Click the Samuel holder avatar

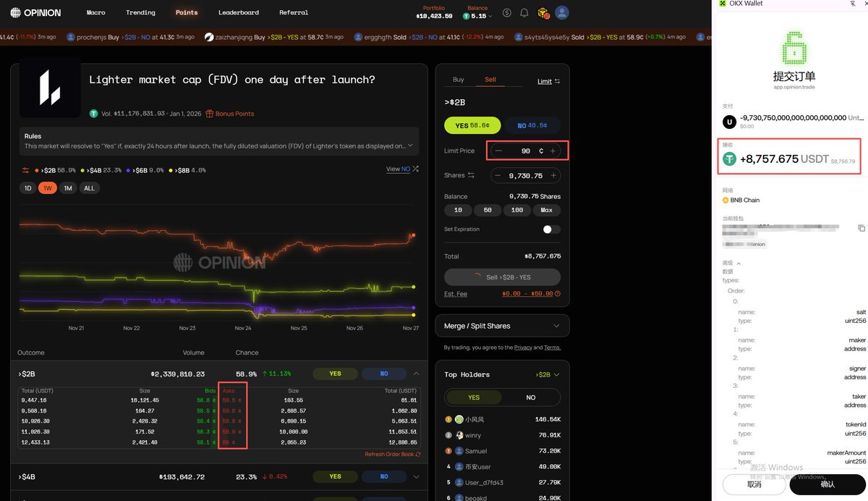point(459,451)
